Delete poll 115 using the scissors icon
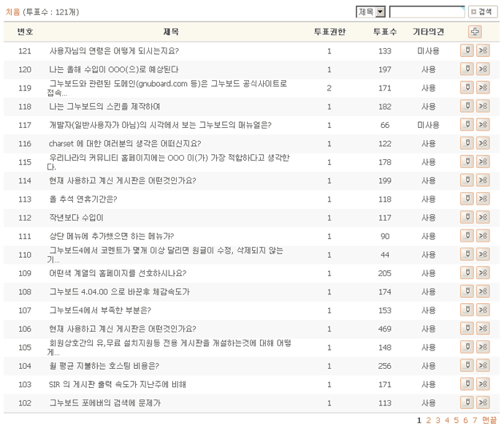The width and height of the screenshot is (504, 428). (483, 161)
